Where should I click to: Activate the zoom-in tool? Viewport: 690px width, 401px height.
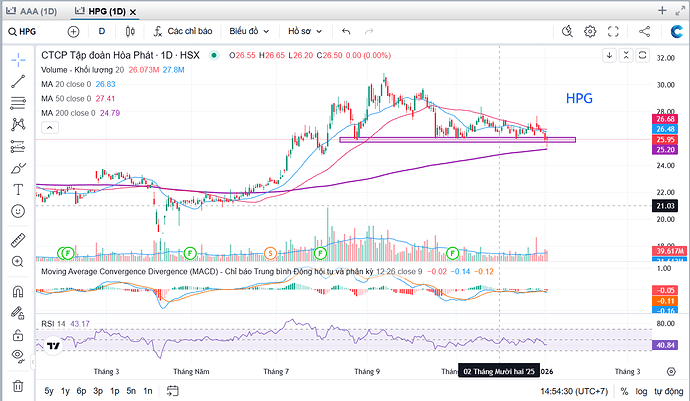coord(18,262)
